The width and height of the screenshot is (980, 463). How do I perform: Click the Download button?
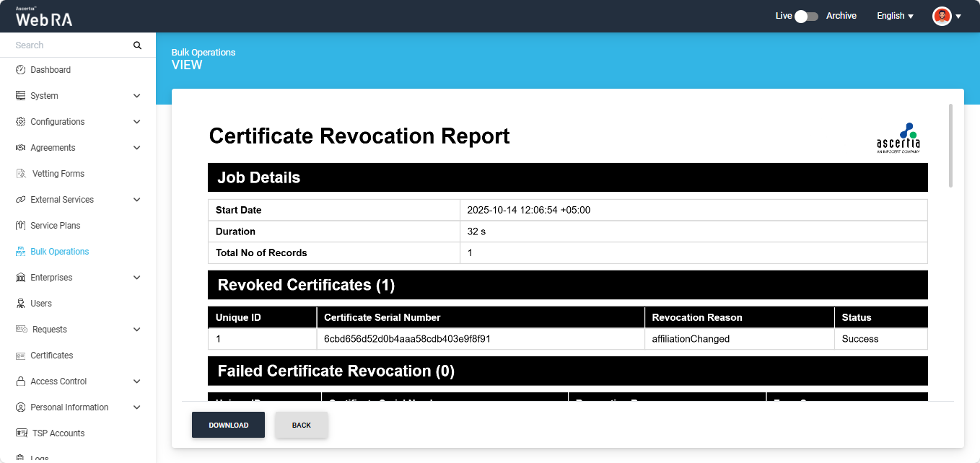(x=228, y=425)
